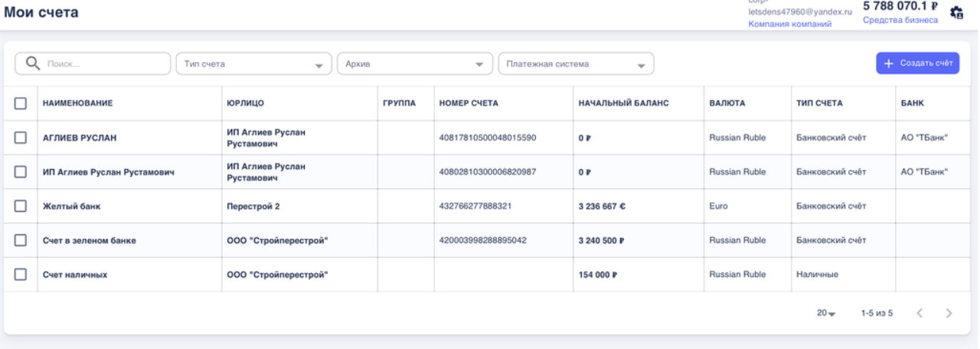The height and width of the screenshot is (349, 980).
Task: Toggle the select-all header checkbox
Action: click(21, 103)
